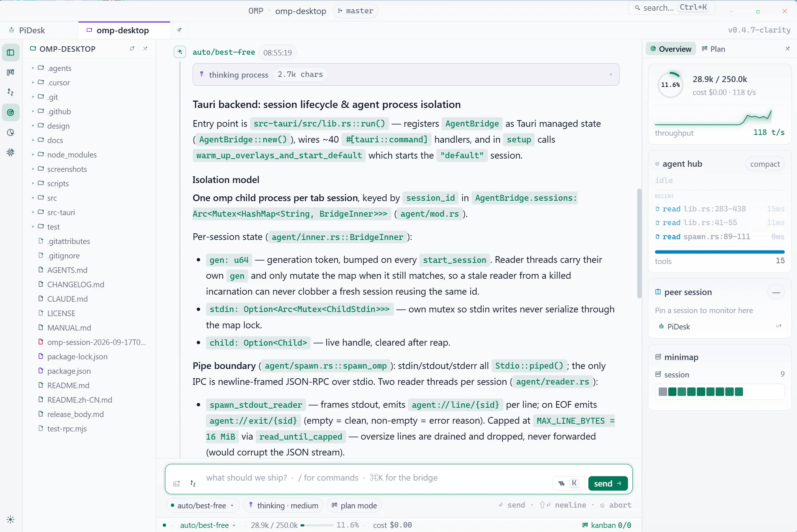
Task: Click the command-K bridge shortcut button
Action: point(568,483)
